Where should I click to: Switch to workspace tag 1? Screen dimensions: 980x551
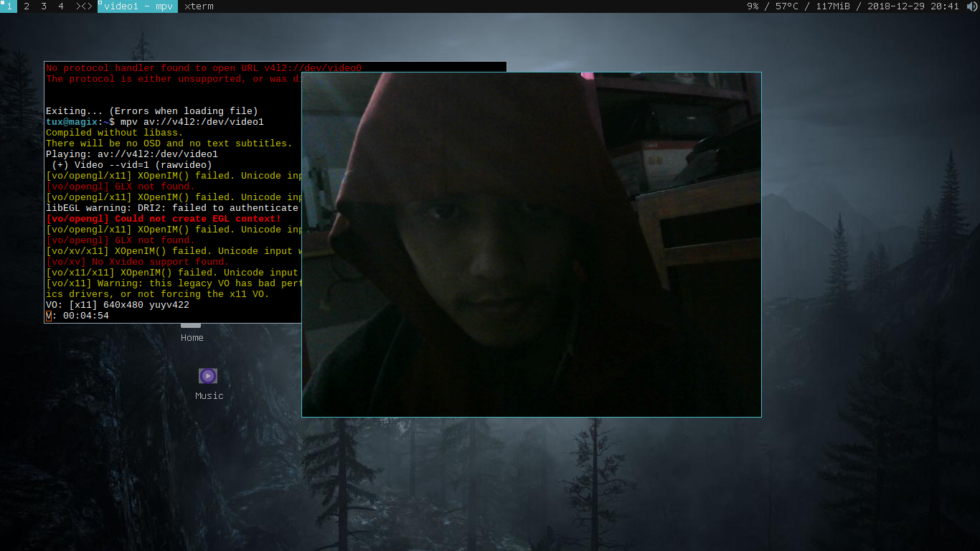pyautogui.click(x=9, y=6)
